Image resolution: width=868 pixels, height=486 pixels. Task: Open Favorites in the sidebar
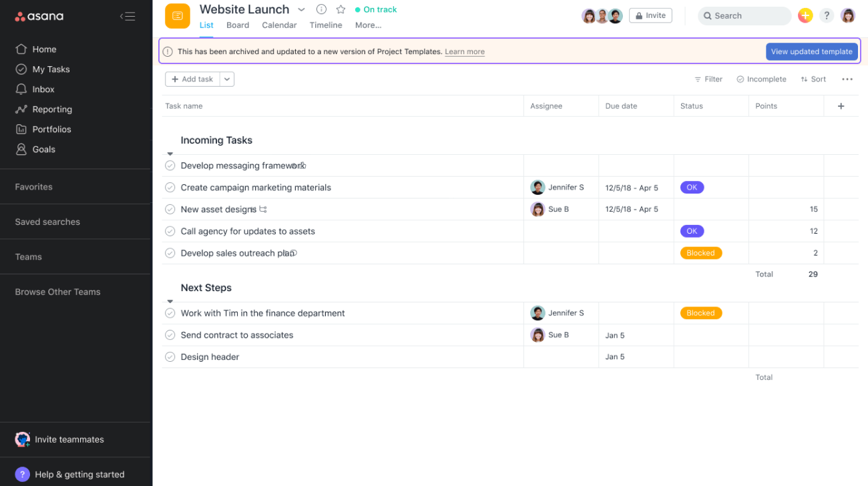34,187
